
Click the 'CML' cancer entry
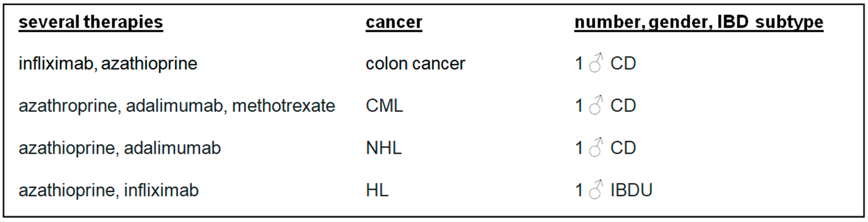384,106
